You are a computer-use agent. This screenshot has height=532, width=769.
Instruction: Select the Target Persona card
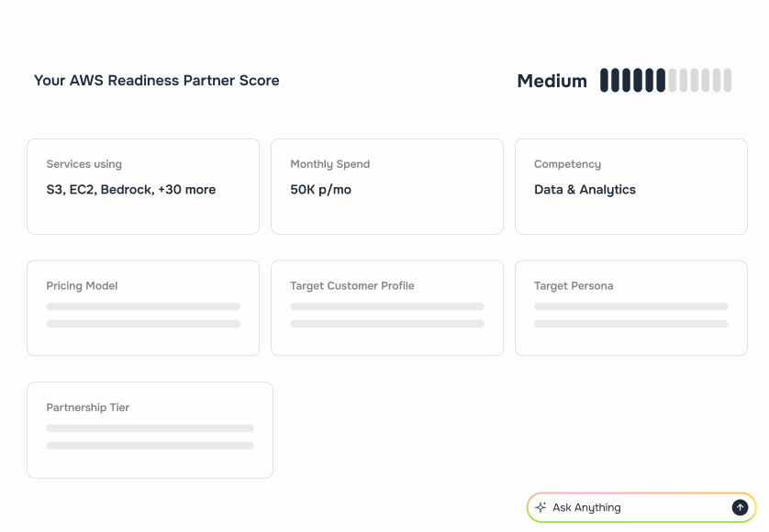coord(630,308)
